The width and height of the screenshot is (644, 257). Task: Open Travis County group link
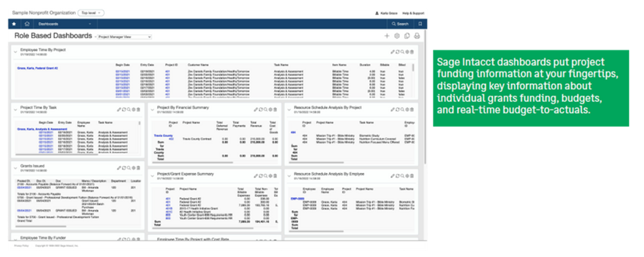tap(163, 135)
